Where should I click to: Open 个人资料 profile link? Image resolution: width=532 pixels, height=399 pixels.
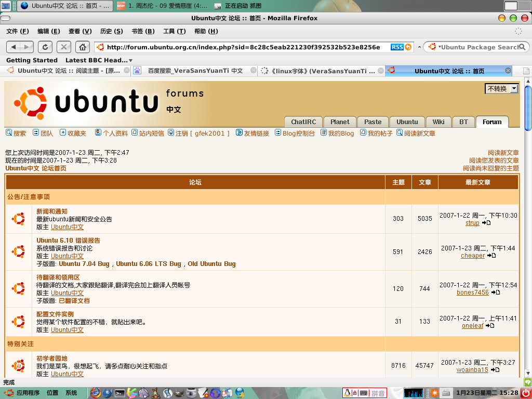tap(115, 134)
